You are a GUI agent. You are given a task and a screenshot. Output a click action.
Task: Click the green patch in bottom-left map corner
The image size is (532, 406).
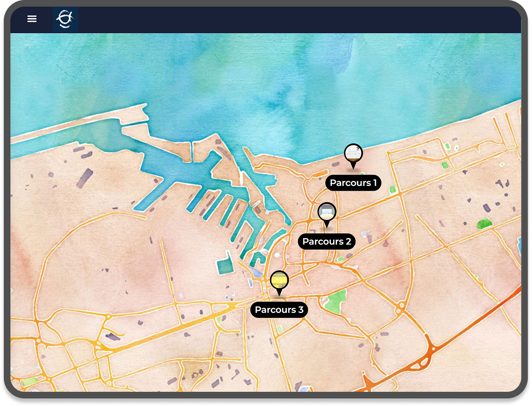coord(28,381)
